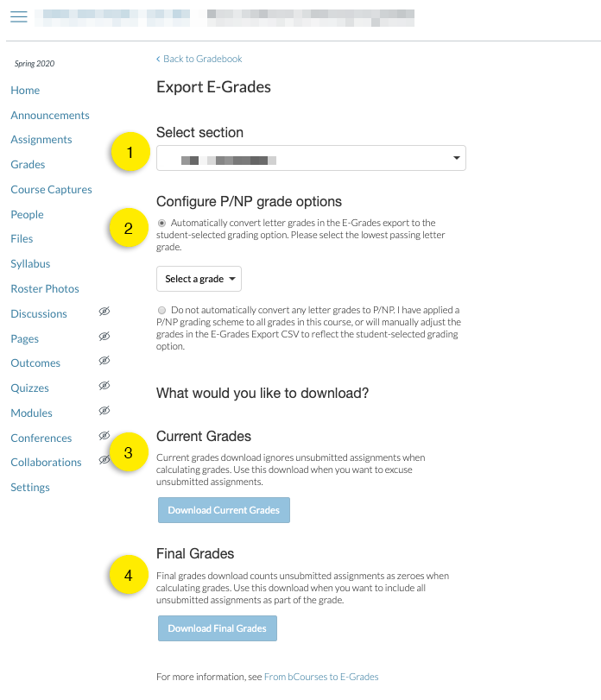Screen dimensions: 601x700
Task: Click the hidden-eye icon next to Conferences
Action: point(104,437)
